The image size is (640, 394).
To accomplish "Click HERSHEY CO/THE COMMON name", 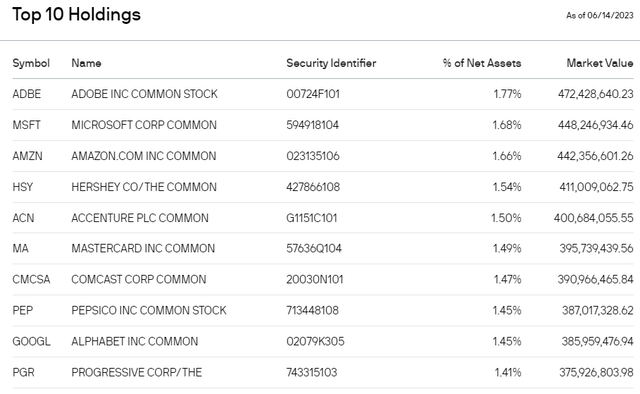I will 144,187.
